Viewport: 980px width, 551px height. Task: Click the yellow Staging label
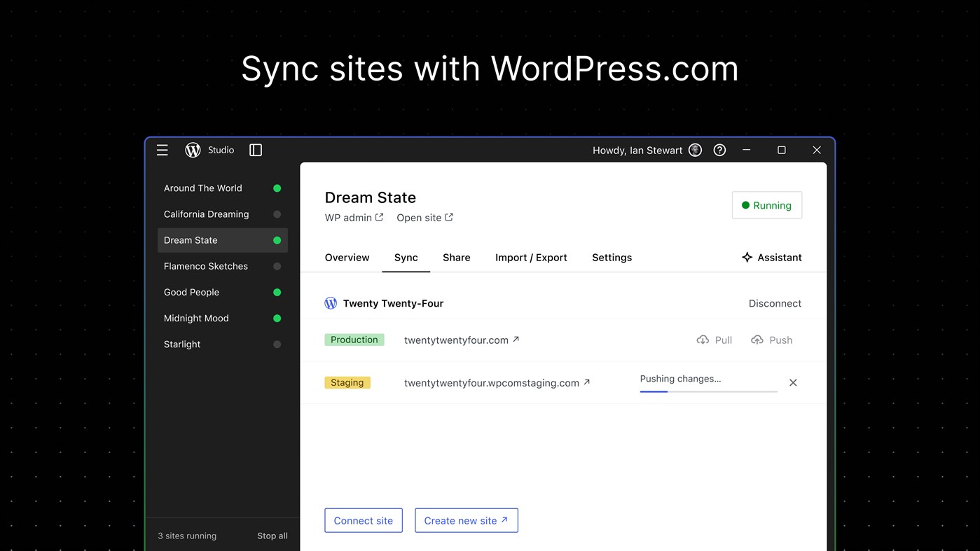347,382
